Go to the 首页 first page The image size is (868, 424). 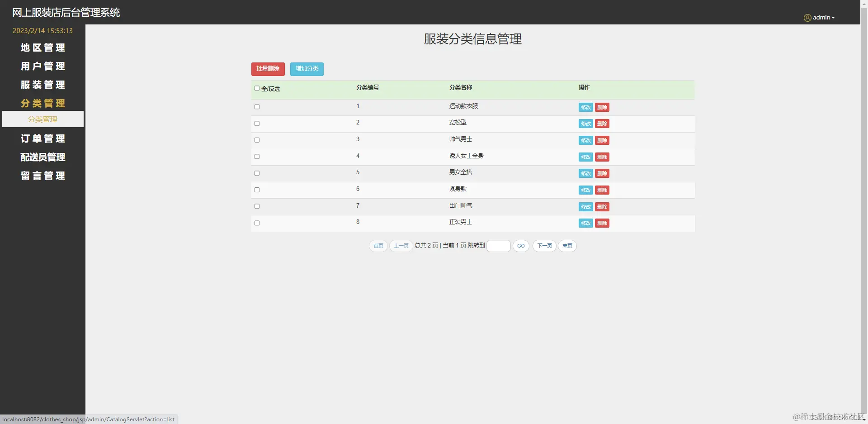click(x=378, y=246)
